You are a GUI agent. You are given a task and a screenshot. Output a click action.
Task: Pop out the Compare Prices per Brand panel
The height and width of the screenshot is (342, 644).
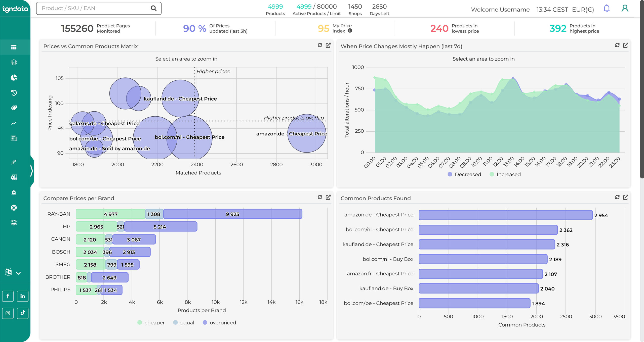click(x=328, y=197)
